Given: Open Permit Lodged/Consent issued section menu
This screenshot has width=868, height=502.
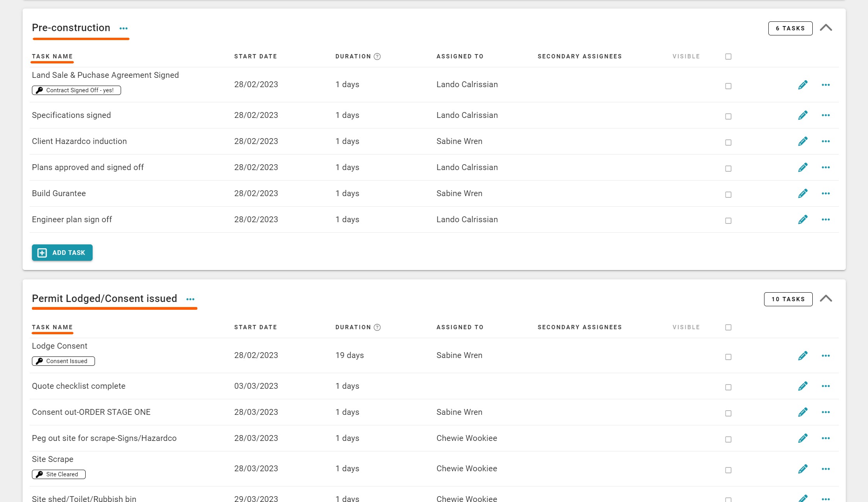Looking at the screenshot, I should coord(190,299).
